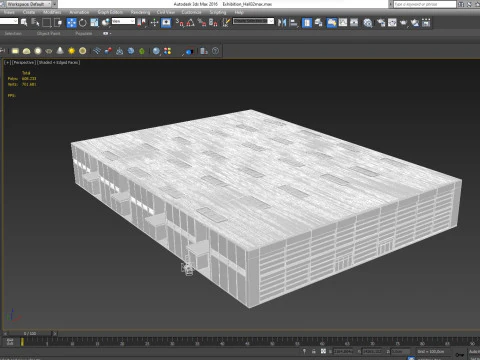This screenshot has width=480, height=360.
Task: Click the Align tool icon
Action: coord(294,23)
